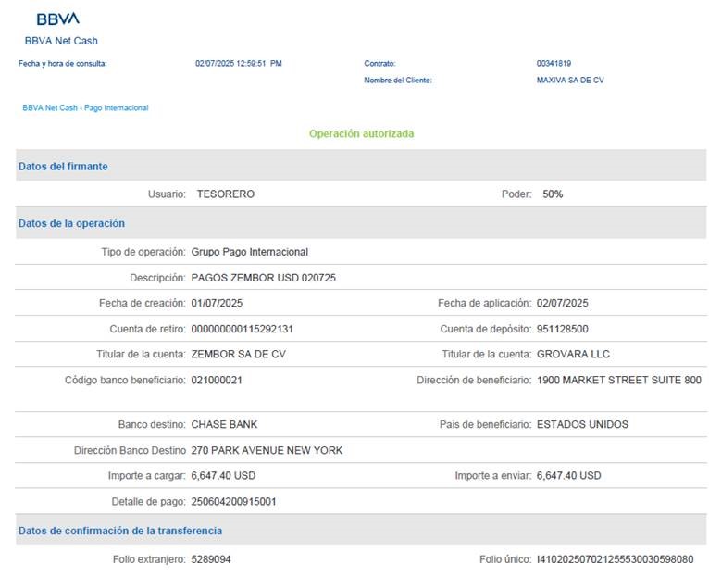
Task: Click the Cuenta de depósito label
Action: pos(486,329)
